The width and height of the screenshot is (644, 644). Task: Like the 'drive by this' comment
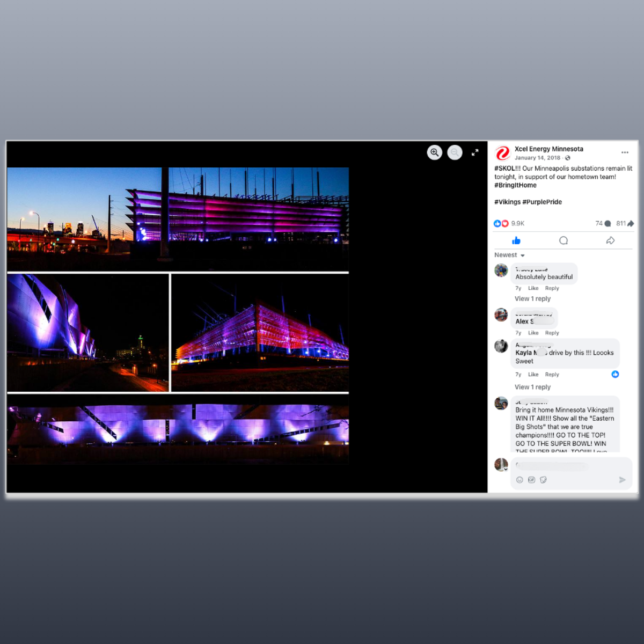pos(533,375)
